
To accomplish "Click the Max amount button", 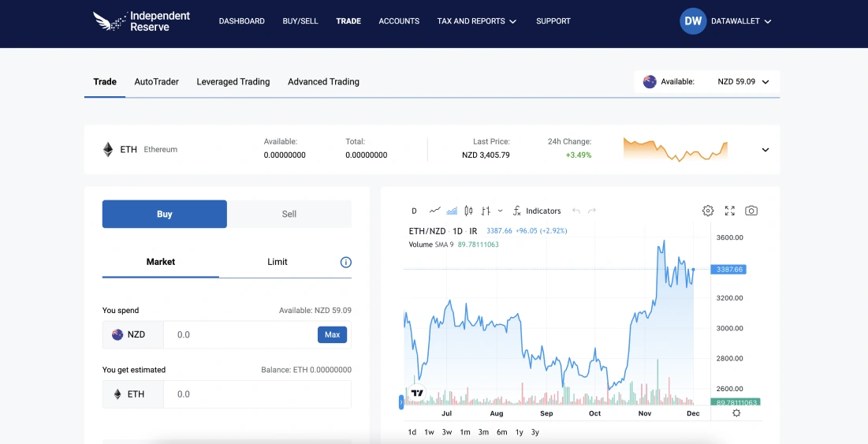I will click(x=332, y=334).
